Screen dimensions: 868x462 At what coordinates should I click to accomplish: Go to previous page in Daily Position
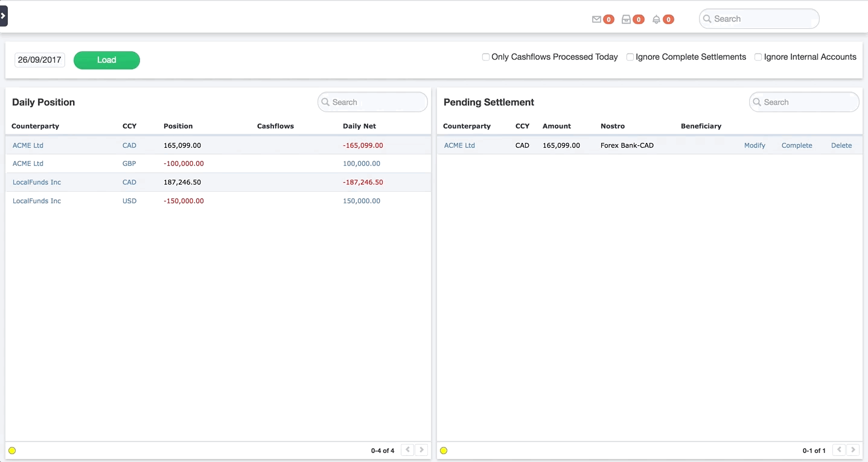coord(407,450)
